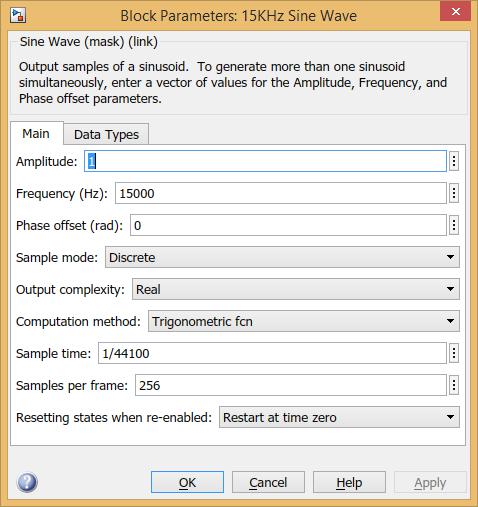Viewport: 478px width, 507px height.
Task: Open the Computation method dropdown
Action: pyautogui.click(x=304, y=321)
